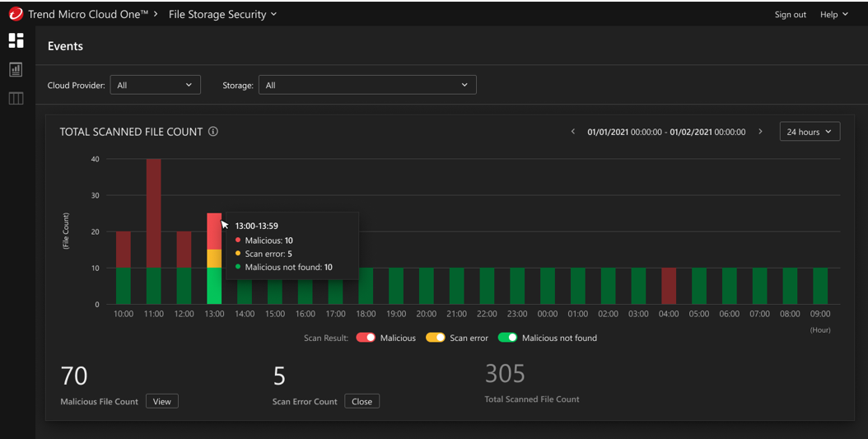The image size is (868, 439).
Task: Toggle the Malicious not found switch
Action: [x=507, y=338]
